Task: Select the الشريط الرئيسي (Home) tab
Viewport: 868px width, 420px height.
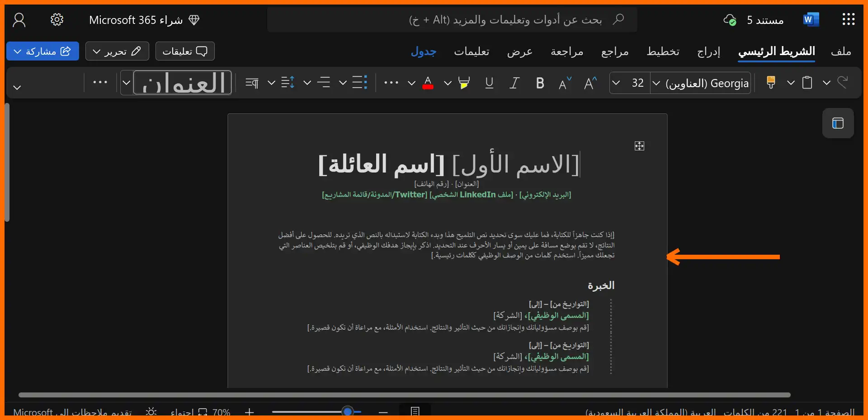Action: pyautogui.click(x=777, y=51)
